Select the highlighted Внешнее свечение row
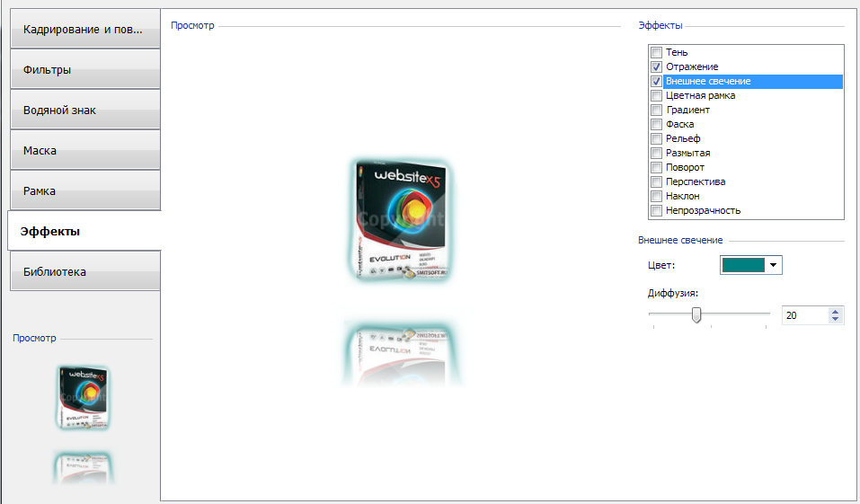 pos(753,81)
